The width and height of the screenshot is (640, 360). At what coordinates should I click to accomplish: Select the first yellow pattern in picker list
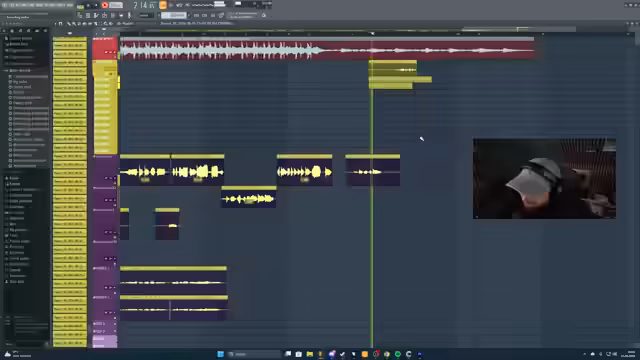pyautogui.click(x=70, y=39)
